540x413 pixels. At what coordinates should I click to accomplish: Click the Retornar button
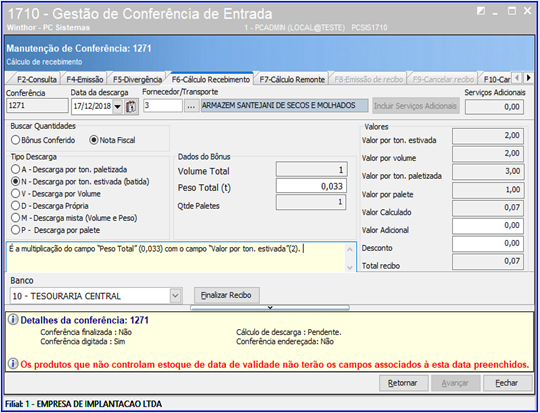[x=403, y=383]
